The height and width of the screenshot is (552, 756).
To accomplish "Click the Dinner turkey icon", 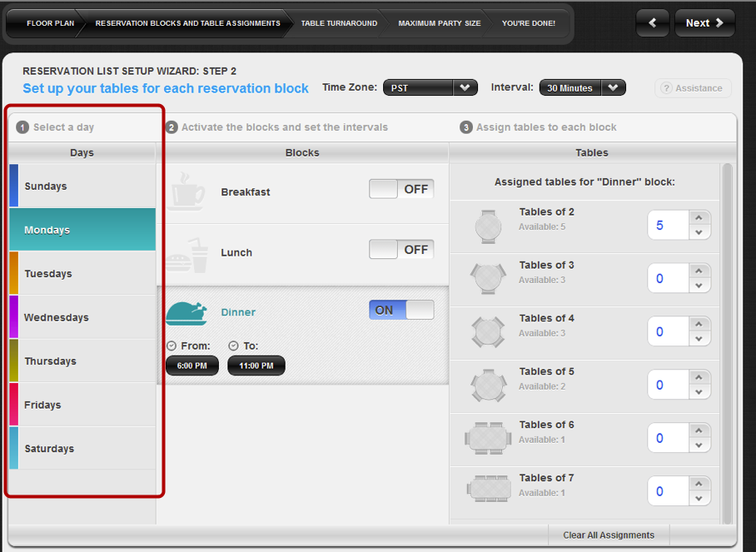I will tap(187, 313).
